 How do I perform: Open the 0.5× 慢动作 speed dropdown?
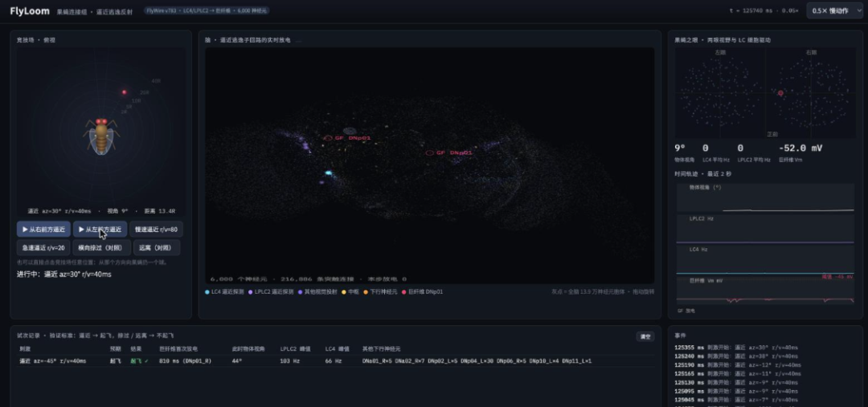pos(834,10)
